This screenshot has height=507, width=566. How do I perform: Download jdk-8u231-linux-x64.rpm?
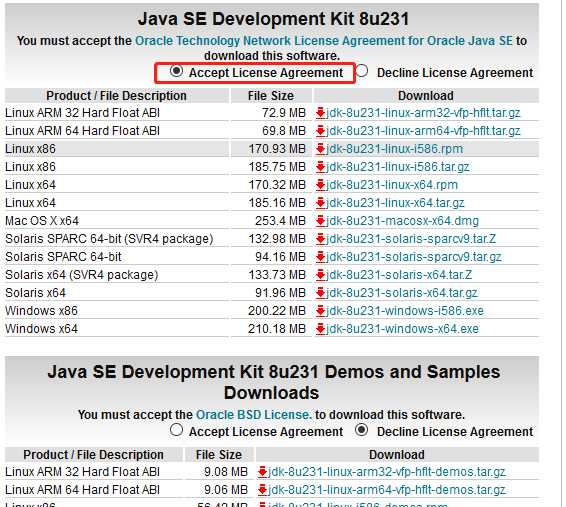click(x=392, y=185)
